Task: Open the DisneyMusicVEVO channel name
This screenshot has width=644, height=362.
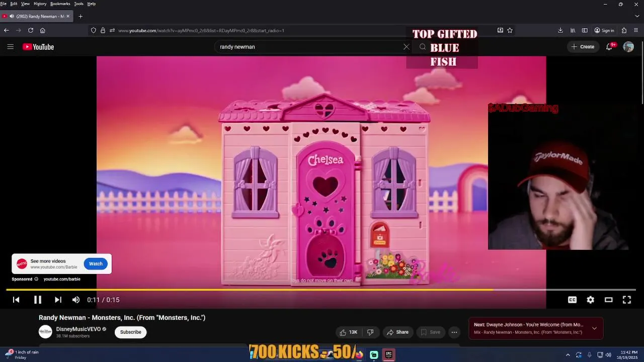Action: [78, 329]
